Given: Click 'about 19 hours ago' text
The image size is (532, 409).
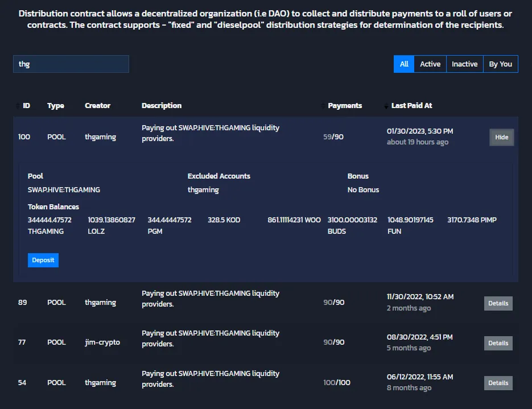Looking at the screenshot, I should 418,142.
